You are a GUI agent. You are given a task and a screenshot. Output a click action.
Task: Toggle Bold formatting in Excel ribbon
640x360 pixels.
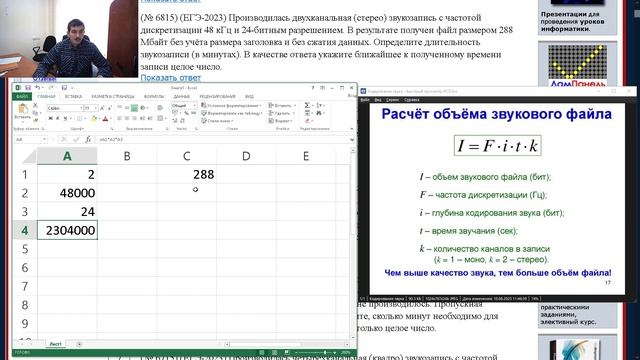click(50, 118)
